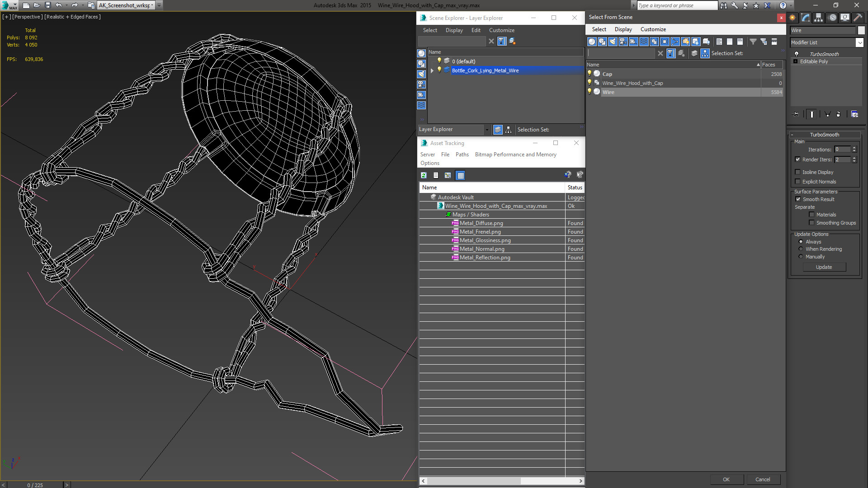Click Refresh icon in Asset Tracking toolbar

tap(424, 175)
